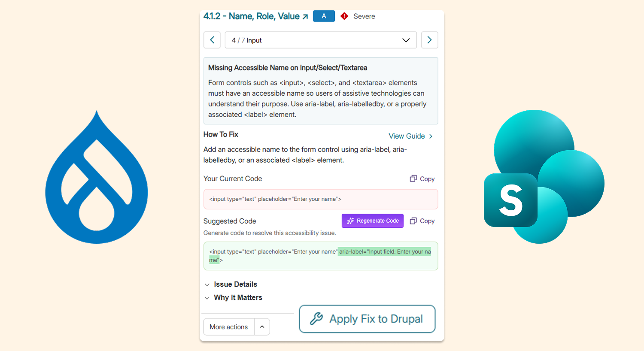Click the level A conformance badge
The image size is (644, 351).
point(324,16)
